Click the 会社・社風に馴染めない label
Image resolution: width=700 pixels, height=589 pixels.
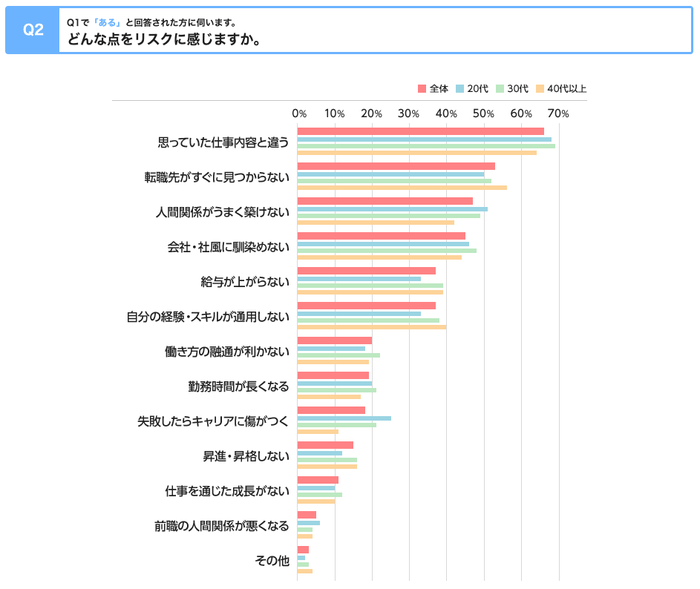tap(228, 247)
